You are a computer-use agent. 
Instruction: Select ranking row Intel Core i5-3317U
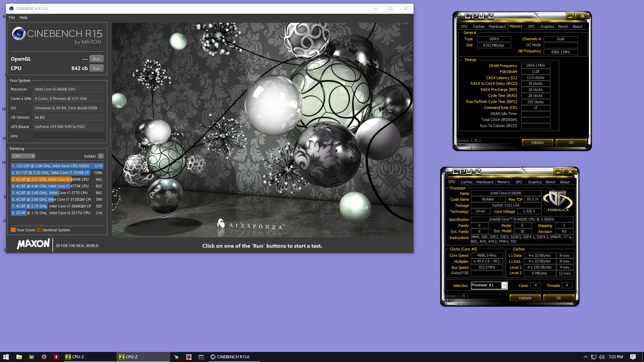57,213
